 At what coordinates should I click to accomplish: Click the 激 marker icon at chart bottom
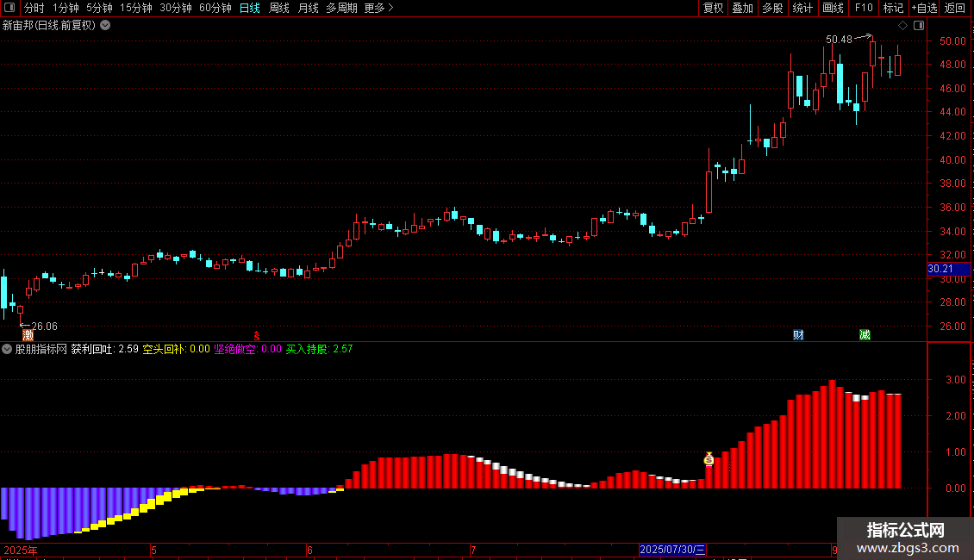click(28, 335)
